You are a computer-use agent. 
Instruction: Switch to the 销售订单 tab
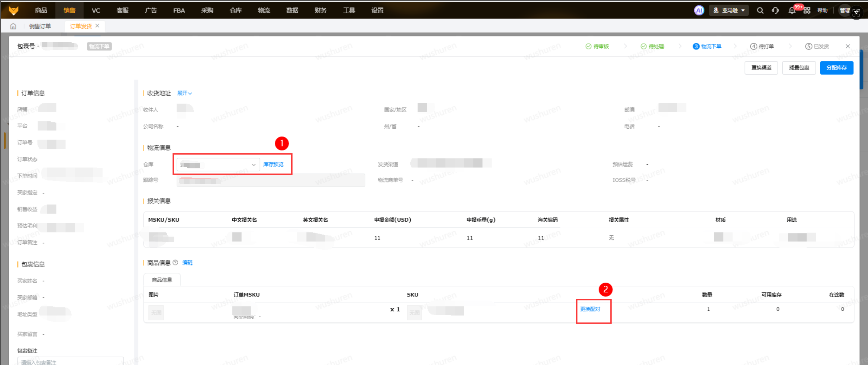click(40, 26)
